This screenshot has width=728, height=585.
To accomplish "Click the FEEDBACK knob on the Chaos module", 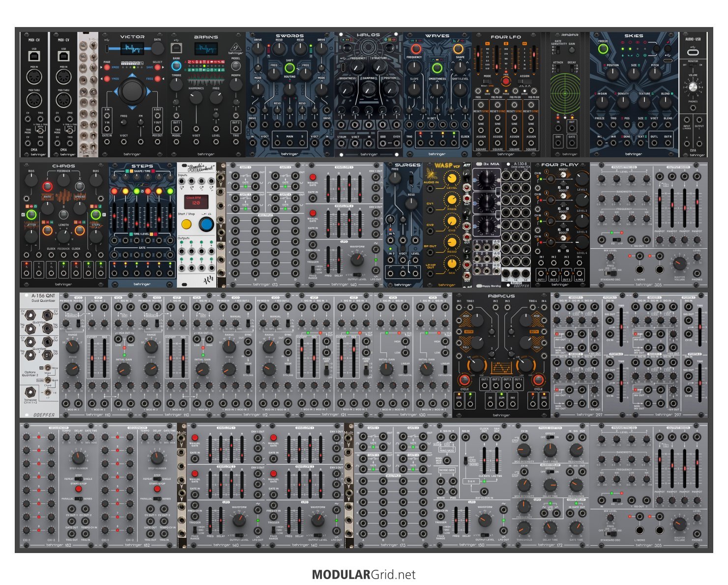I will coord(63,180).
